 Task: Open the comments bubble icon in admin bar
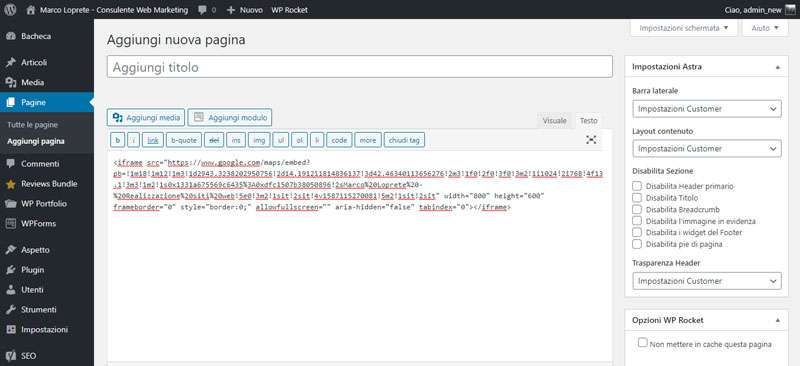pyautogui.click(x=203, y=10)
